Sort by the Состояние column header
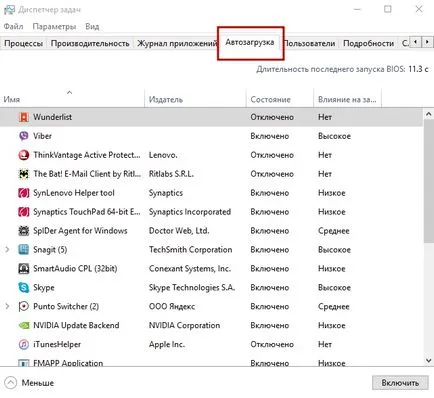Screen dimensions: 434x398 280,99
